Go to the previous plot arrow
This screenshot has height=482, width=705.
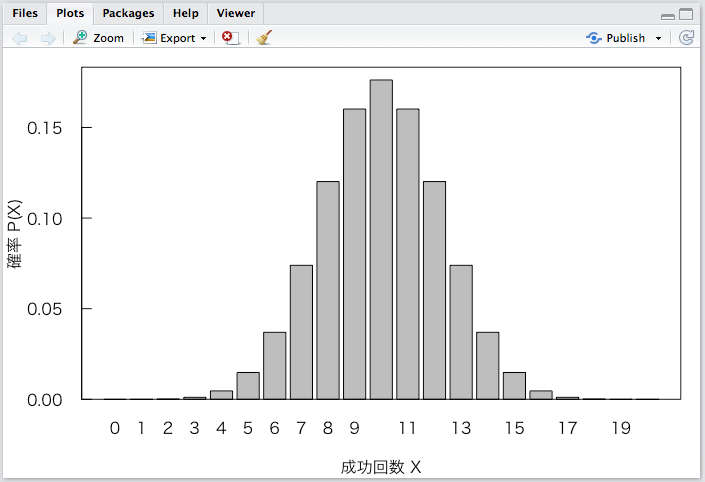pos(20,38)
